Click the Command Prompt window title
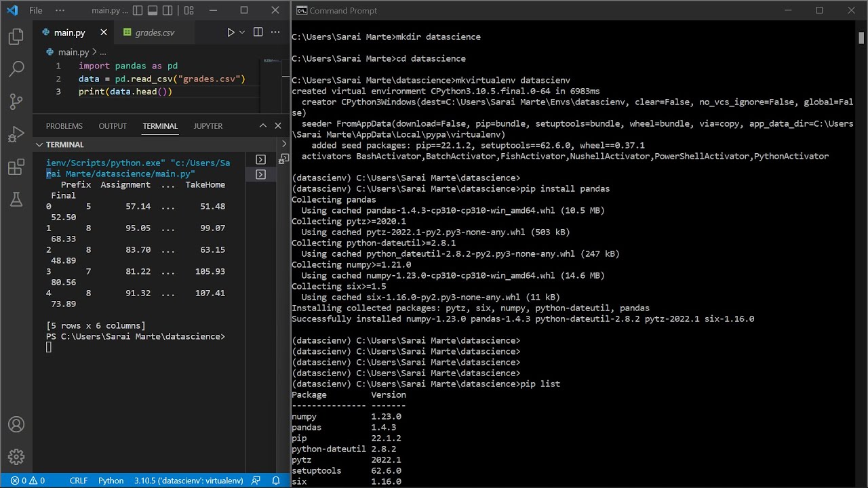The height and width of the screenshot is (488, 868). [344, 10]
